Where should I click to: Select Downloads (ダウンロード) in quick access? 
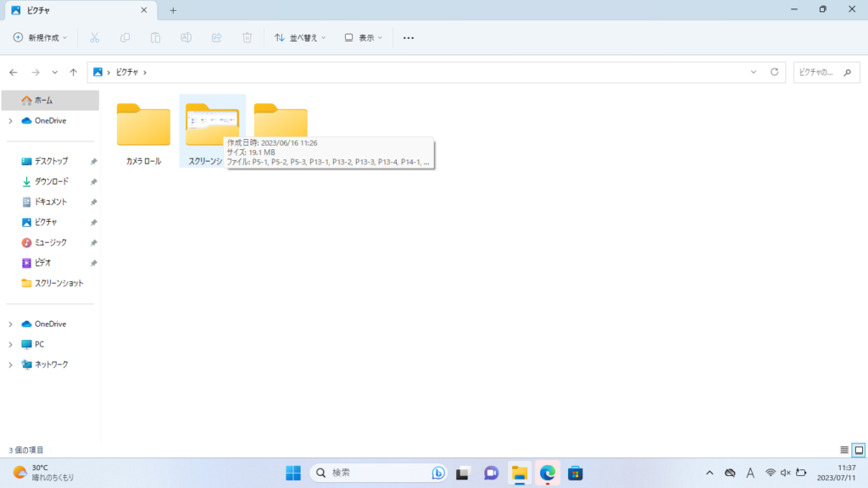[51, 181]
